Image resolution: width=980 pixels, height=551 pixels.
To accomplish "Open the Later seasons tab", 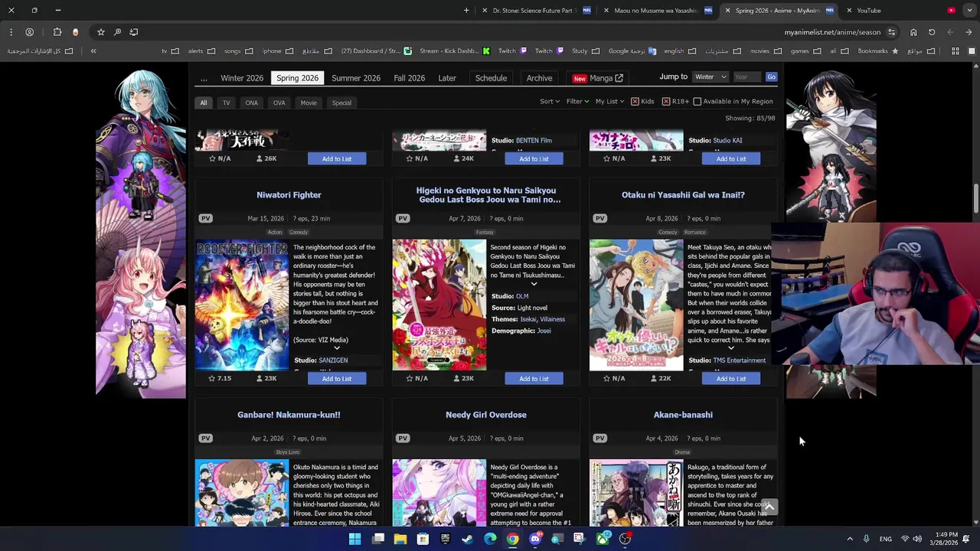I will point(447,78).
